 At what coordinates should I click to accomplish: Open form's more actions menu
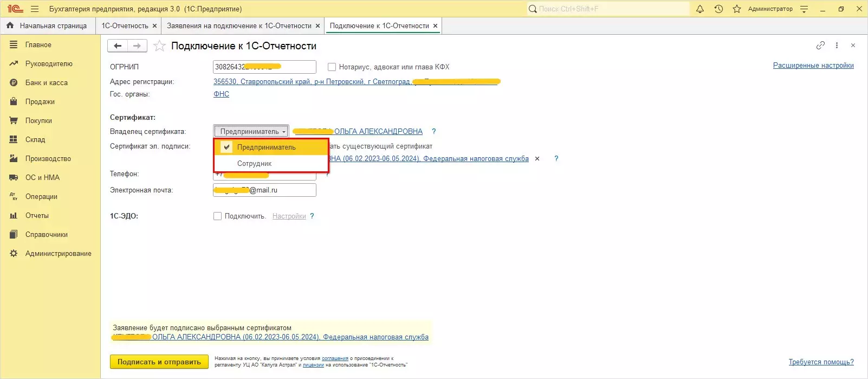[837, 46]
